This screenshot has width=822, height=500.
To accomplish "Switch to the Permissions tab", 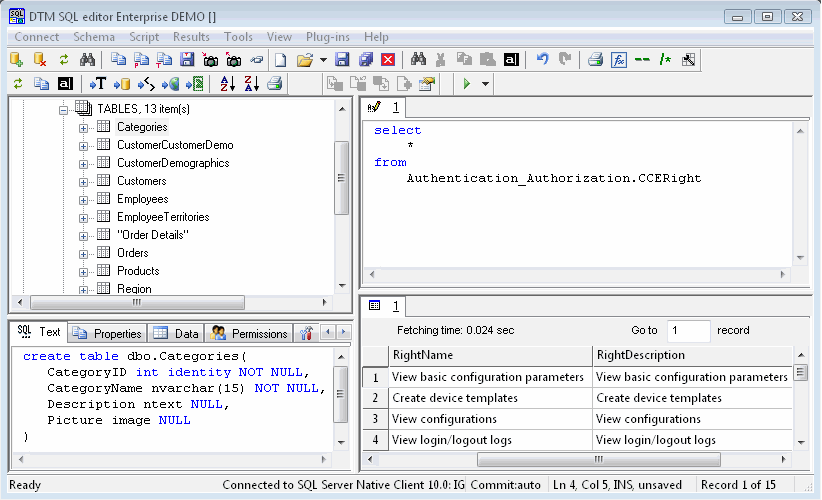I will tap(251, 334).
